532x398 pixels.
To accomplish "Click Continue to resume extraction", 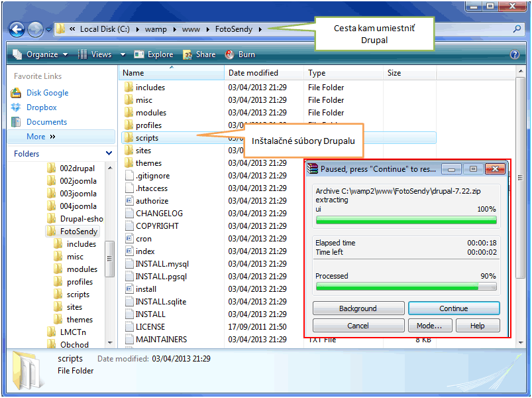I will coord(454,308).
